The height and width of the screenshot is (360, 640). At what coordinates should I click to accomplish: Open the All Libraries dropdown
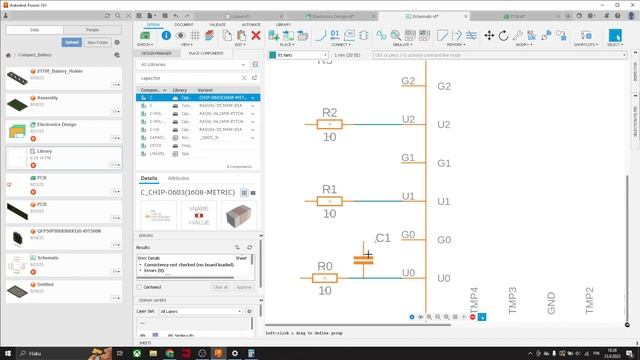tap(192, 64)
